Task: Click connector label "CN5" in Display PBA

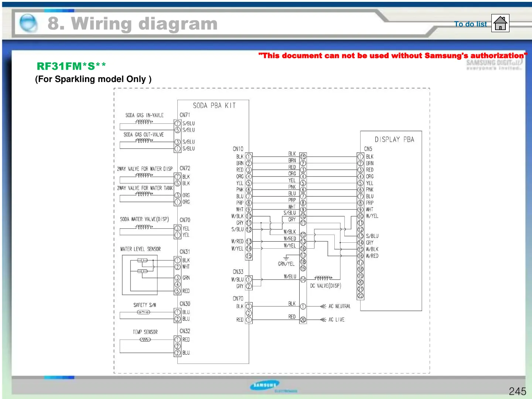Action: (368, 149)
